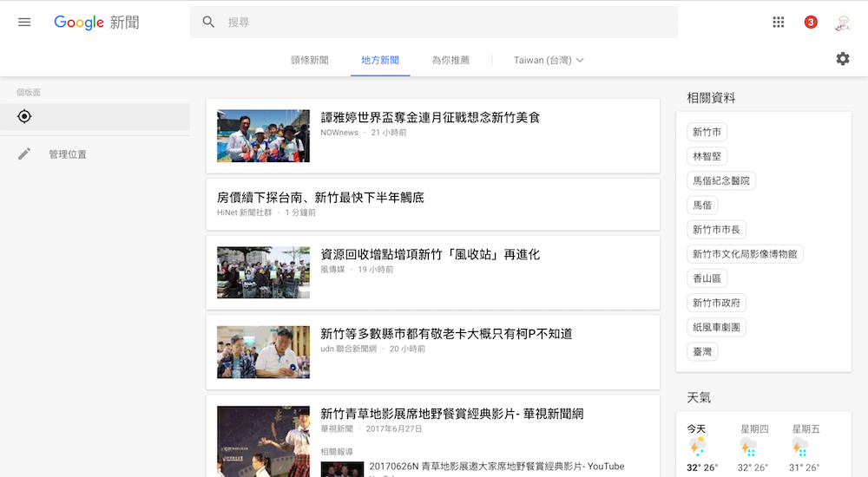868x477 pixels.
Task: Select the 馬偕 topic chip
Action: [x=702, y=206]
